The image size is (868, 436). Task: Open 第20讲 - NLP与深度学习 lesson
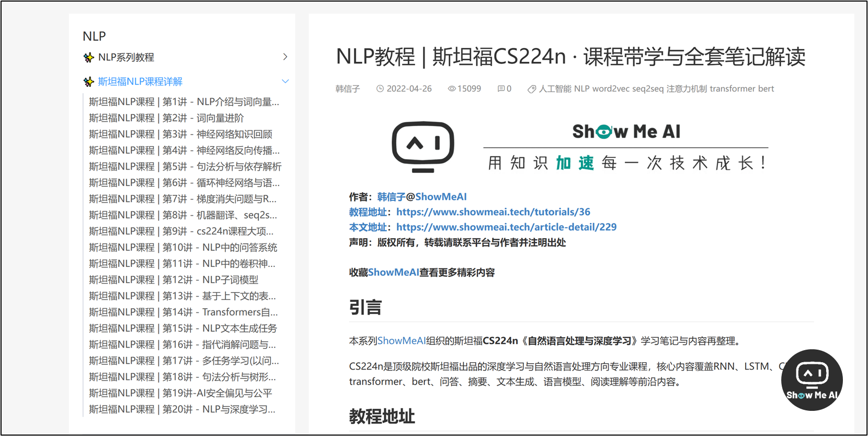(x=182, y=410)
